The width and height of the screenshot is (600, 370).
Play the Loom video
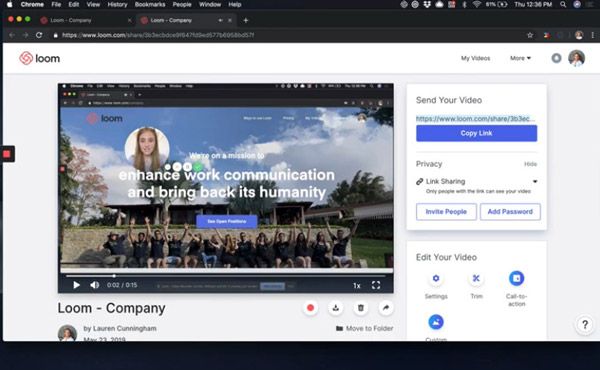point(76,285)
